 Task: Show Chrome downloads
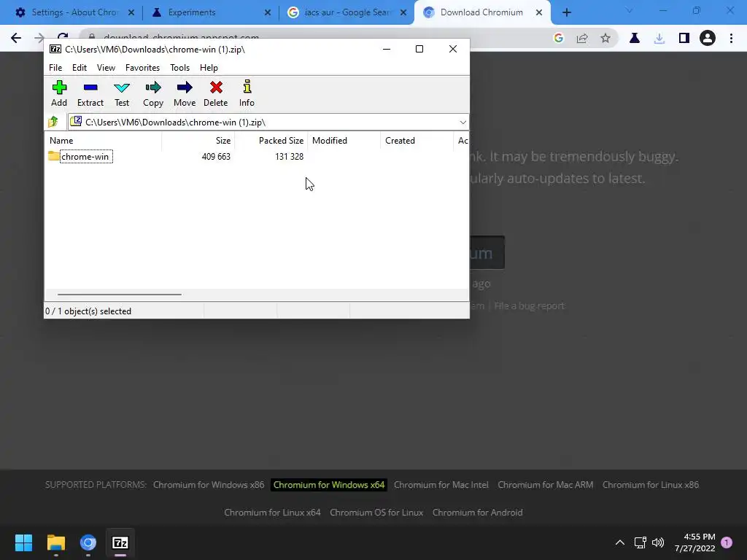[x=659, y=38]
